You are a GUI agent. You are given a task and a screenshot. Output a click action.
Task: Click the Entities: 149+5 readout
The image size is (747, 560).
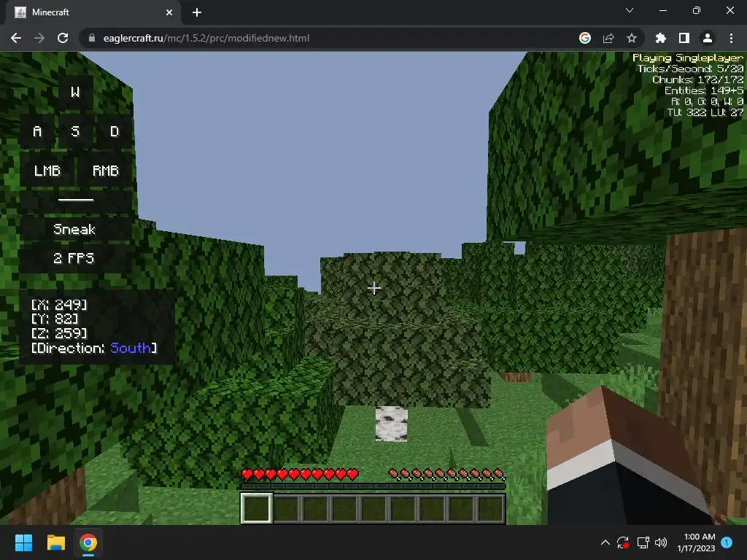coord(704,90)
